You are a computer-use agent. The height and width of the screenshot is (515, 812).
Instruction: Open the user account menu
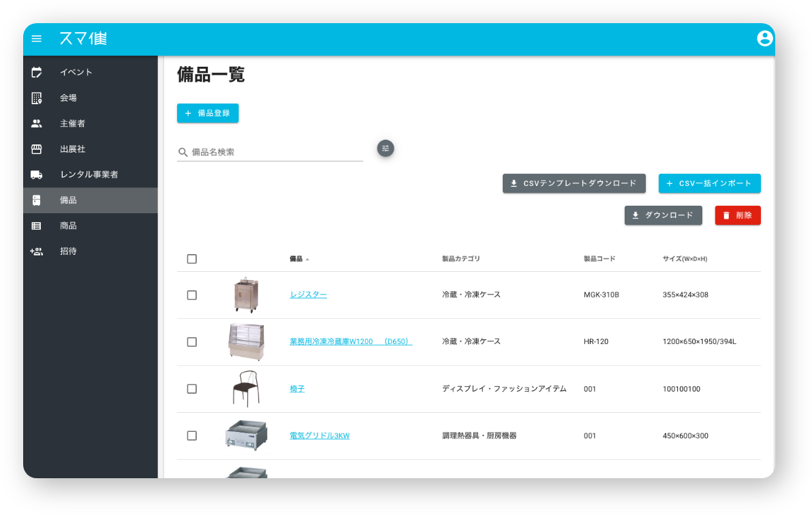click(x=764, y=39)
